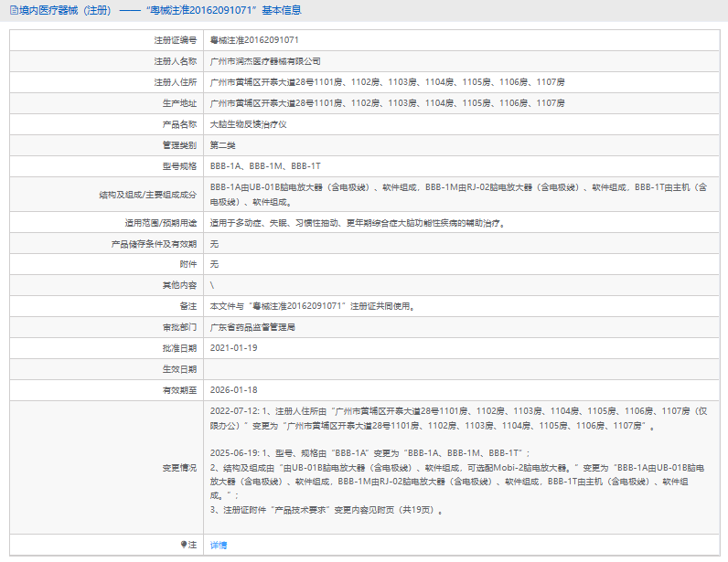The width and height of the screenshot is (728, 562).
Task: Click the 有效期至 label
Action: pos(179,390)
